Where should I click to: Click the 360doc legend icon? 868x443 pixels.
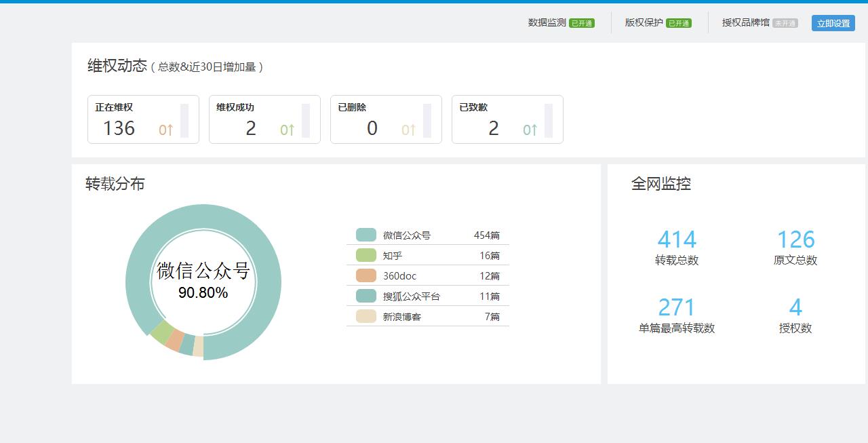(x=365, y=275)
